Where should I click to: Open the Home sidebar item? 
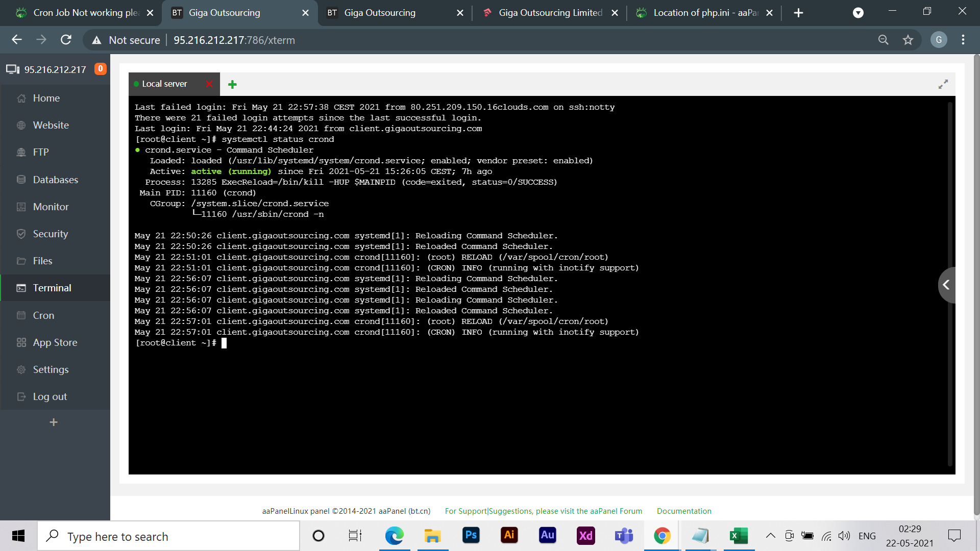tap(46, 98)
